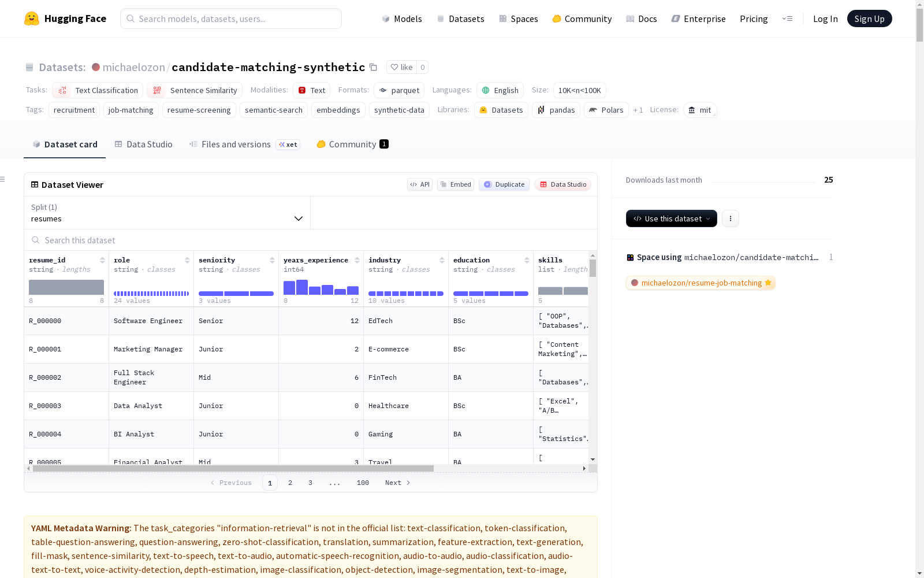The height and width of the screenshot is (578, 924).
Task: Open Enterprise in the top navigation
Action: pyautogui.click(x=698, y=18)
